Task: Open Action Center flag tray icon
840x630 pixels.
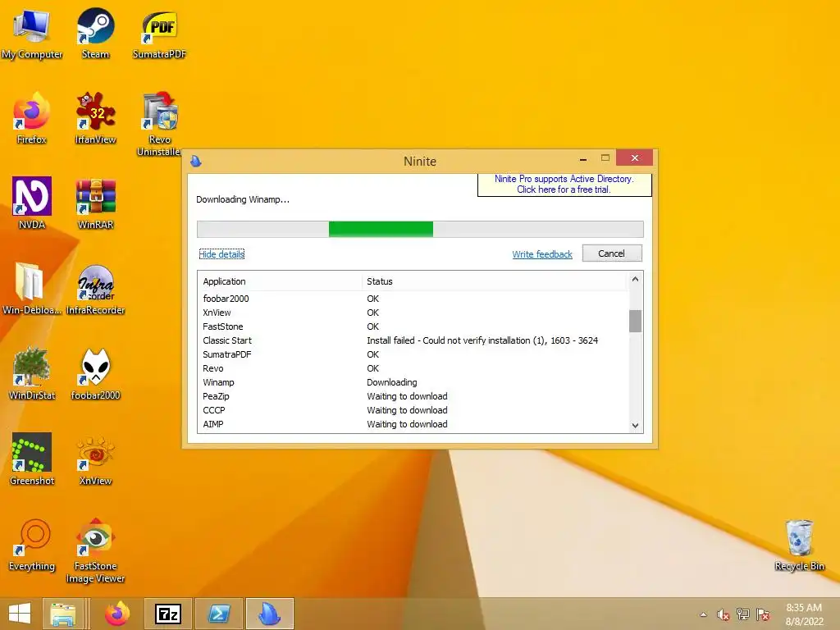Action: (763, 614)
